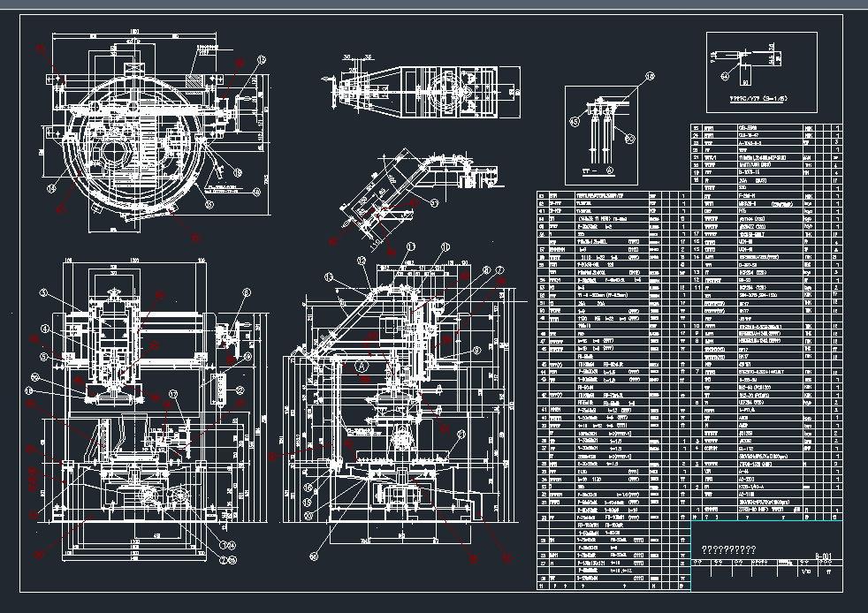The height and width of the screenshot is (613, 868).
Task: Click the T-T section label above the small detail
Action: (588, 170)
